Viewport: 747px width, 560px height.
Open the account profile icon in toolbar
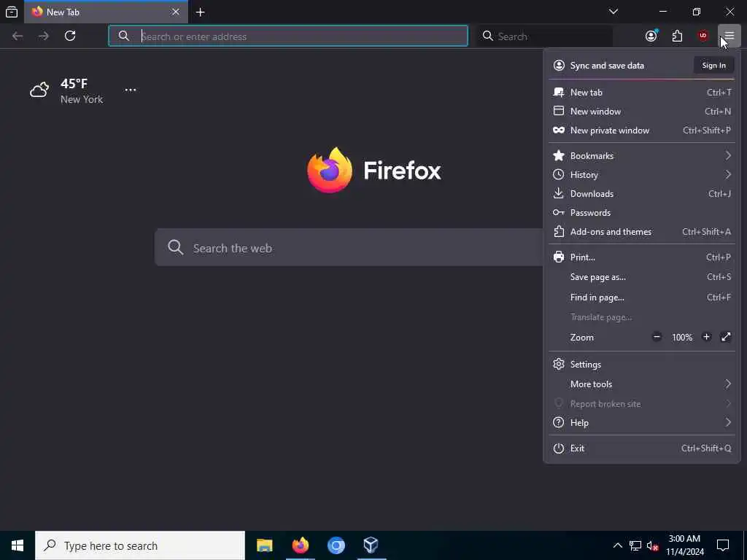click(x=651, y=36)
